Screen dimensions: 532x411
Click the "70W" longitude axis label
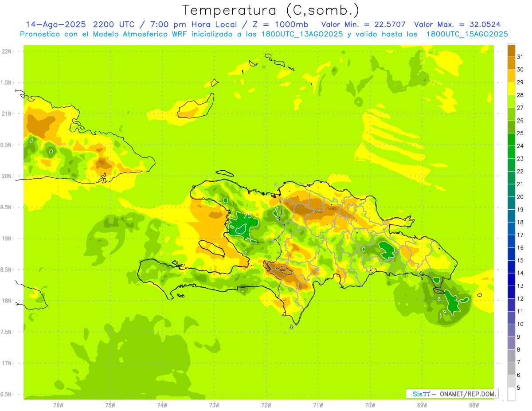370,405
